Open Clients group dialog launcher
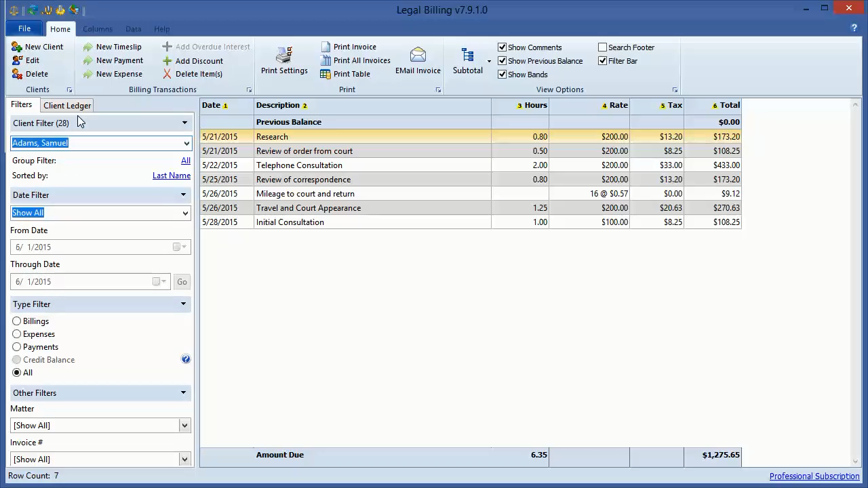The width and height of the screenshot is (868, 488). (x=69, y=90)
